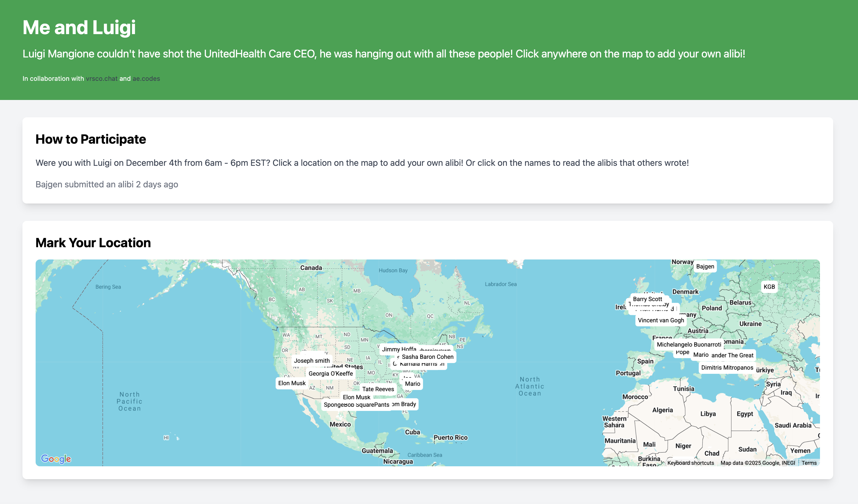Click Mexico on the map

click(340, 424)
